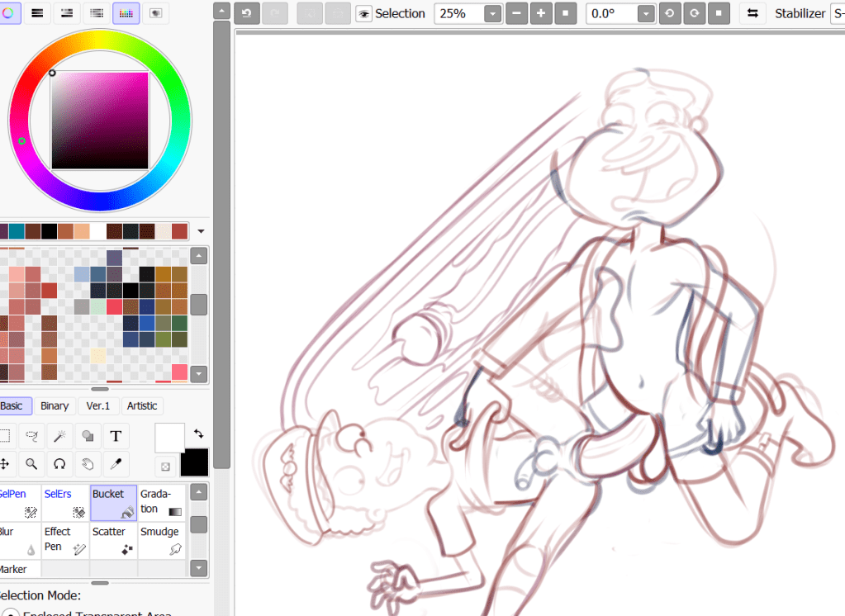
Task: Swap foreground and background colors
Action: (x=199, y=434)
